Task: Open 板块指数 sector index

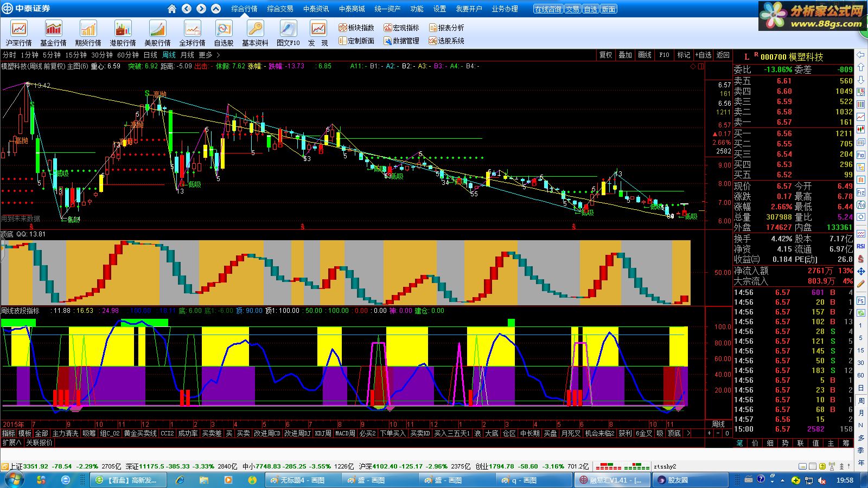Action: click(x=356, y=28)
